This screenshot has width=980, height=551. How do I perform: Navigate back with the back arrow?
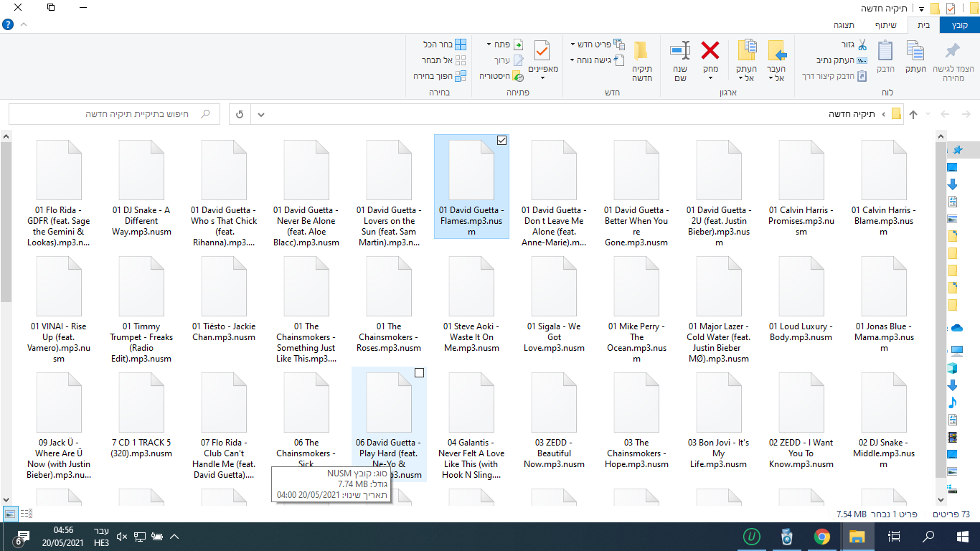(966, 114)
